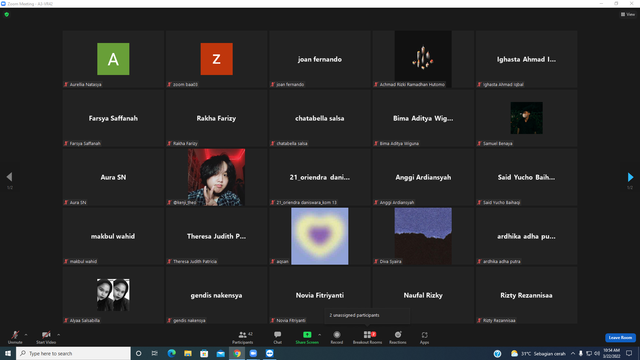640x360 pixels.
Task: Select Achmad Rizki Ramadhan Hutomo's tile
Action: click(x=423, y=59)
